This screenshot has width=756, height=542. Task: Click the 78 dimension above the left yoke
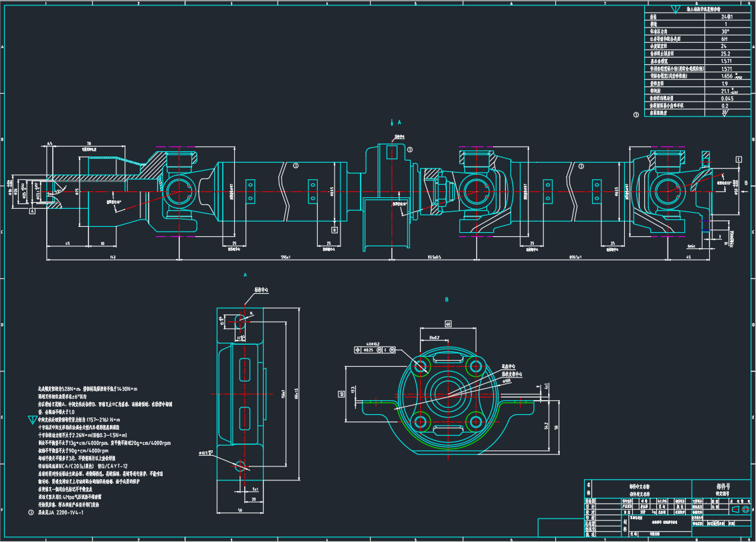point(89,144)
